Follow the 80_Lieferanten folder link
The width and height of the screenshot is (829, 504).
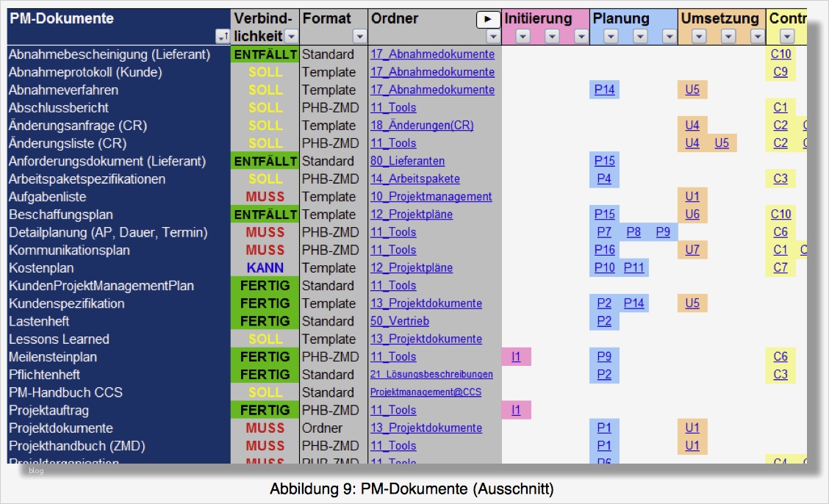[407, 161]
